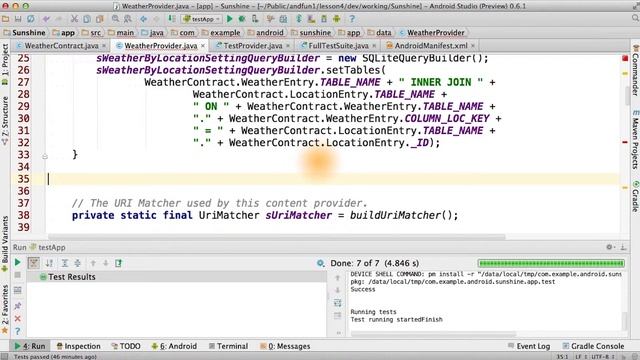
Task: Open the 6: Android tool window tab
Action: pyautogui.click(x=174, y=346)
